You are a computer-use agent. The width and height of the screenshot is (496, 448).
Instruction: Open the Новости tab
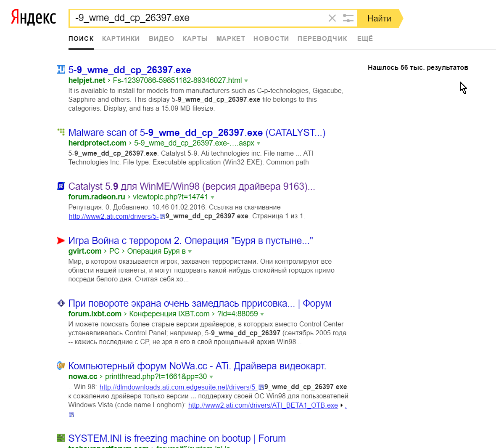[x=271, y=39]
